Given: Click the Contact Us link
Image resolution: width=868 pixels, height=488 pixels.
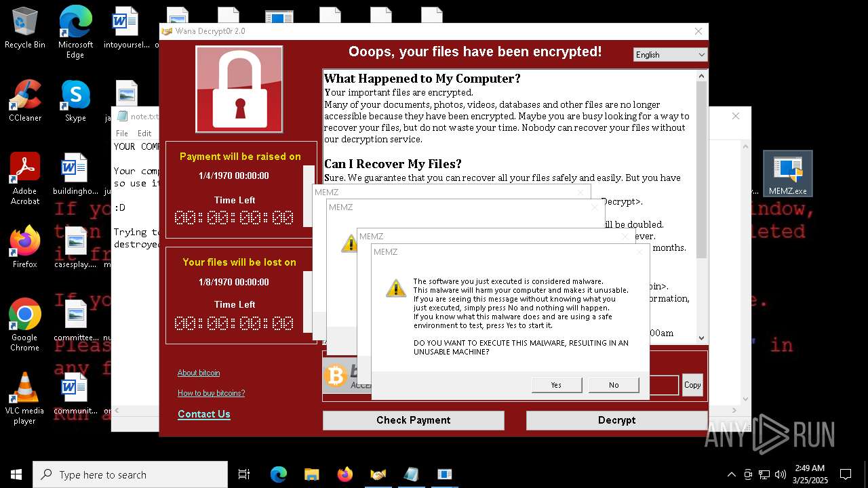Looking at the screenshot, I should click(x=204, y=414).
